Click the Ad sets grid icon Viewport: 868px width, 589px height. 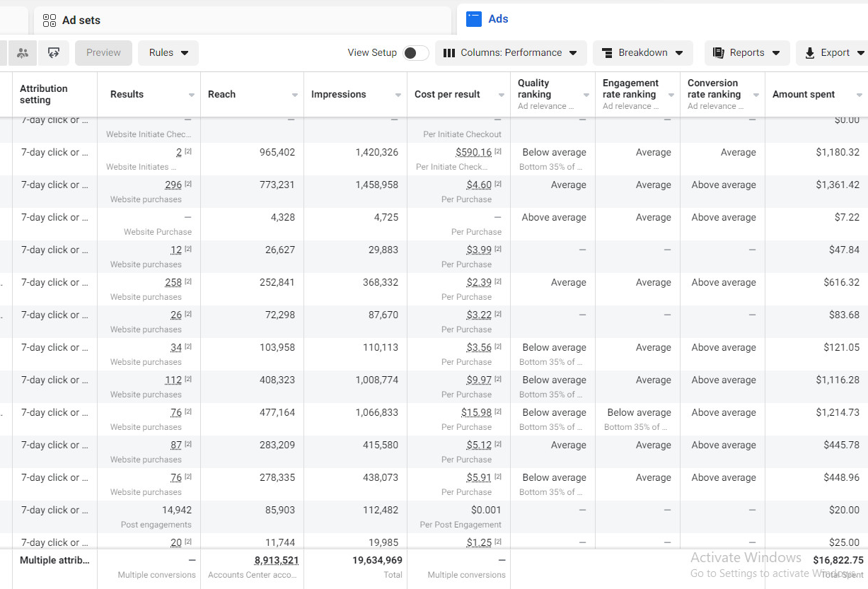[50, 21]
